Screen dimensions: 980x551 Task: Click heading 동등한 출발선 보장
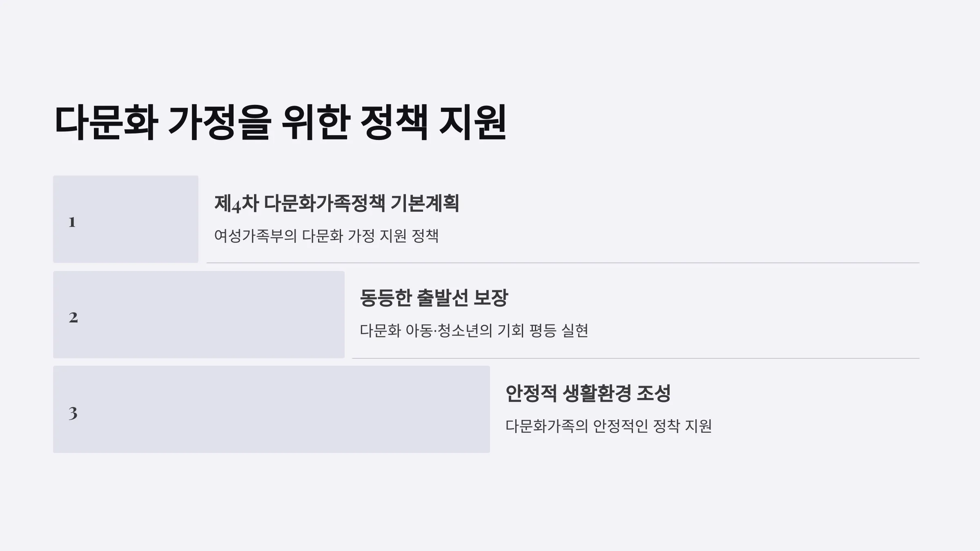tap(434, 298)
